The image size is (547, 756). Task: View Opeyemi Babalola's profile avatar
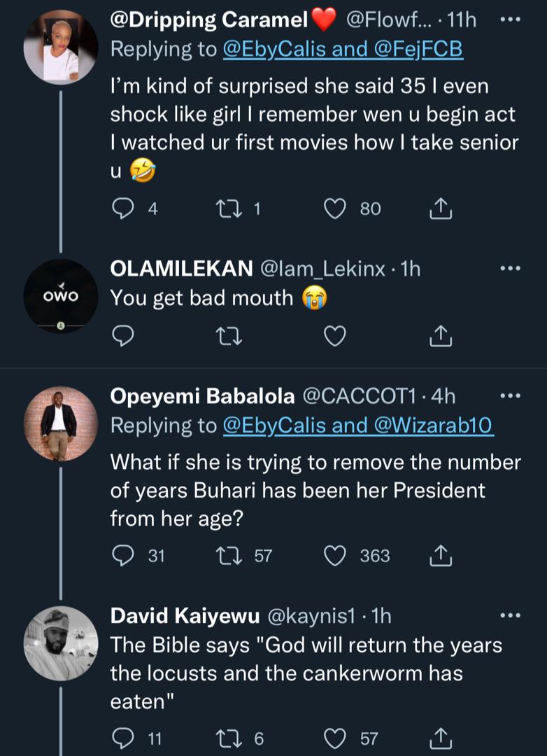60,423
